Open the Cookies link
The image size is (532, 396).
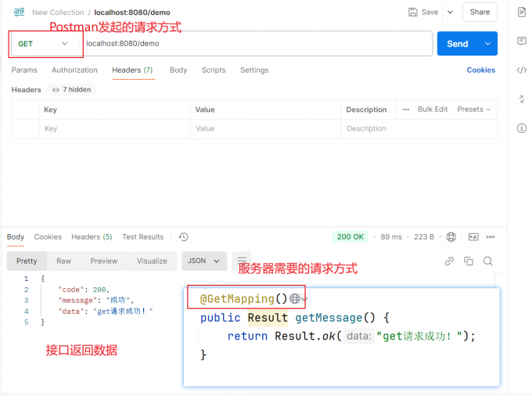click(x=481, y=70)
